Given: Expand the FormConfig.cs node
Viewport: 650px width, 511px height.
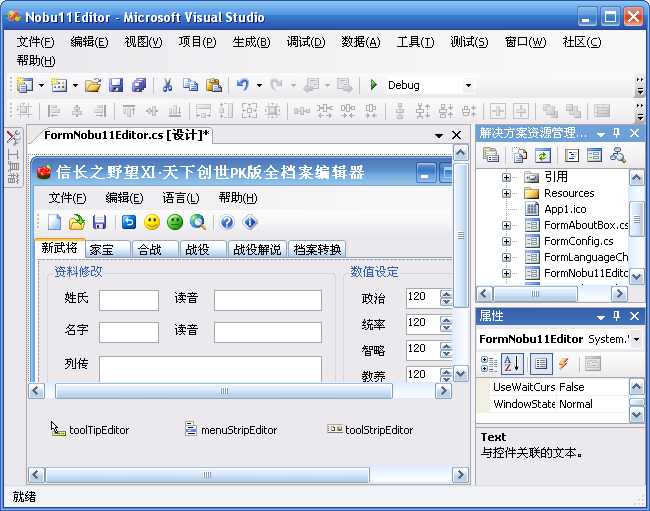Looking at the screenshot, I should point(506,242).
